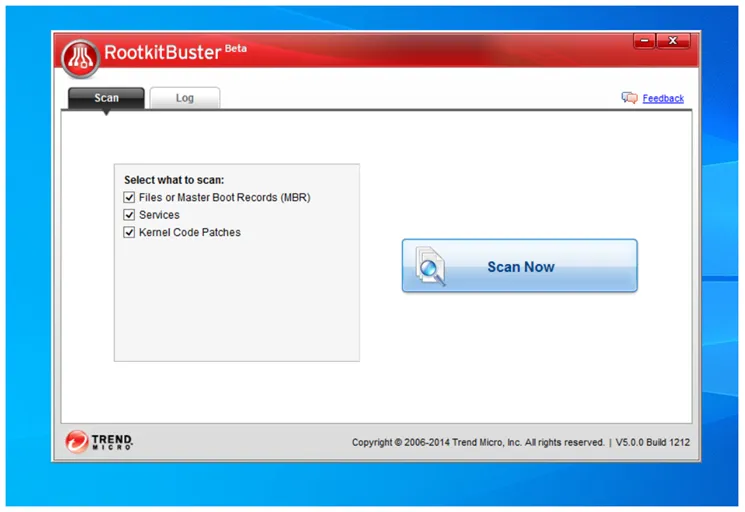Click the 'RootkitBuster' title text
Viewport: 745px width, 512px height.
162,52
